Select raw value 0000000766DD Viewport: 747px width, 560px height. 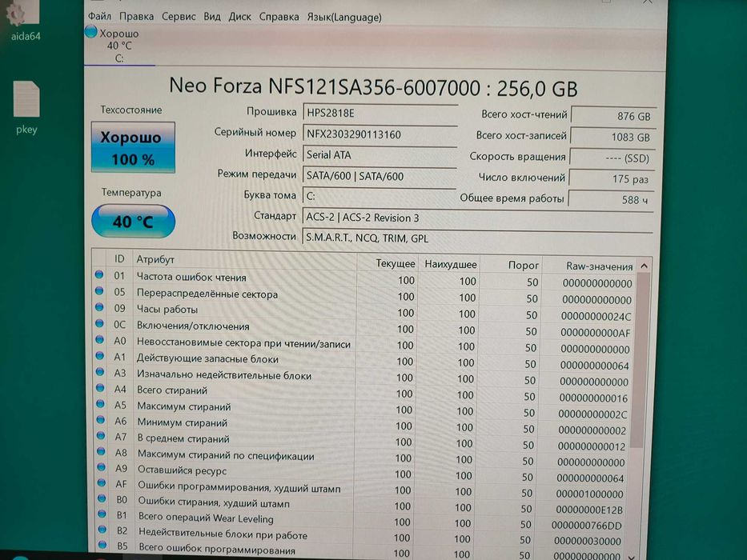coord(586,526)
